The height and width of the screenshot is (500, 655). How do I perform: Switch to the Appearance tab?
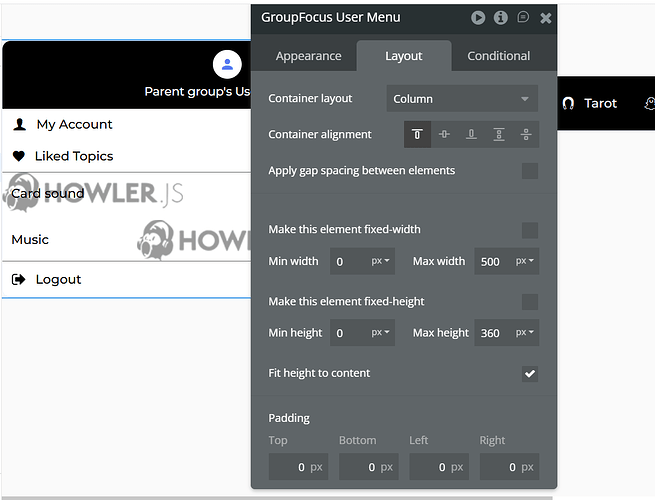[308, 56]
